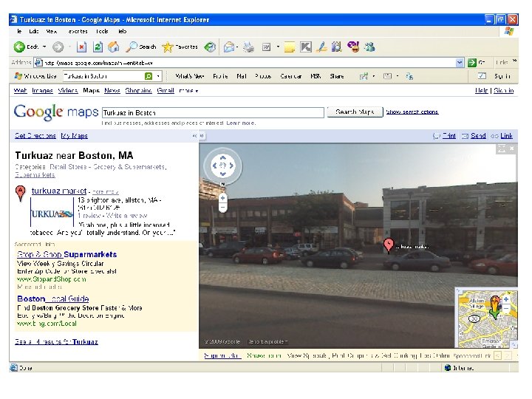Open the Favorites menu
532x399 pixels.
click(78, 31)
